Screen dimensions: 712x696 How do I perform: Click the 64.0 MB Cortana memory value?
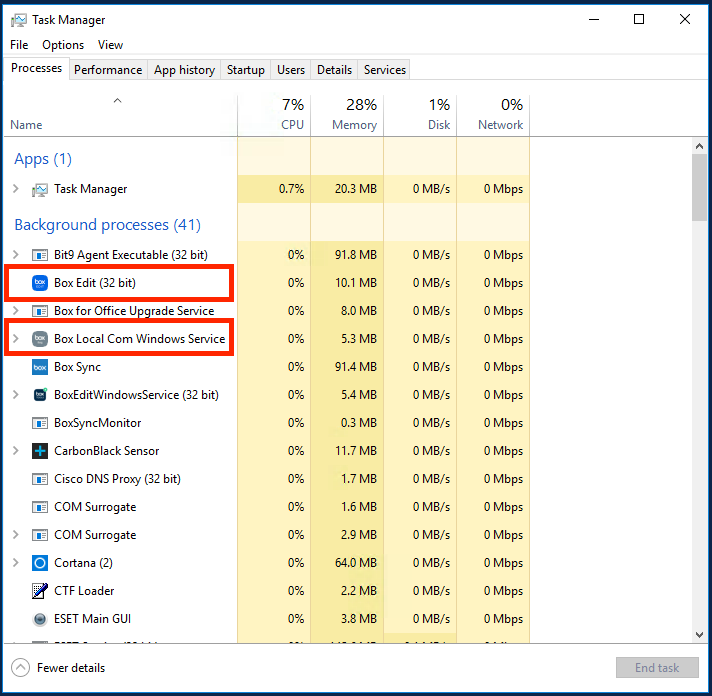[x=356, y=563]
